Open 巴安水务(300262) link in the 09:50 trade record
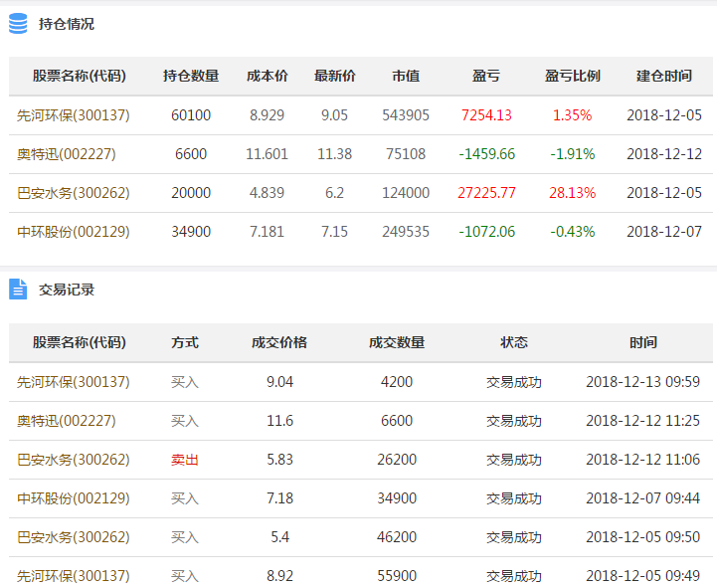The image size is (717, 588). 74,537
